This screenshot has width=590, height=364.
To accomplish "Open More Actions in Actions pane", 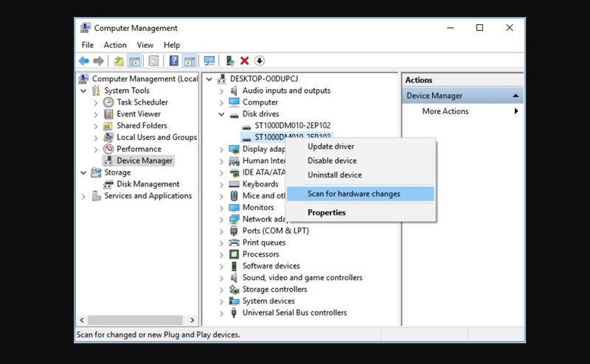I will coord(445,111).
